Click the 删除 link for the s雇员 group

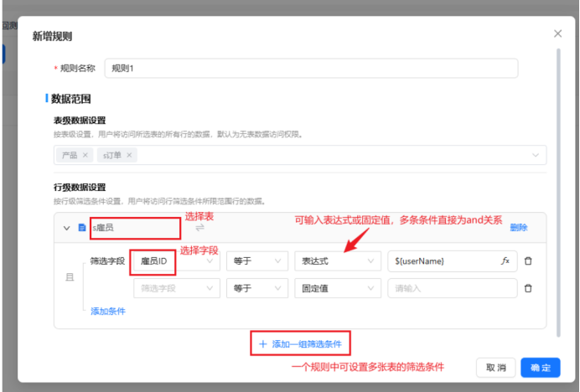(518, 227)
